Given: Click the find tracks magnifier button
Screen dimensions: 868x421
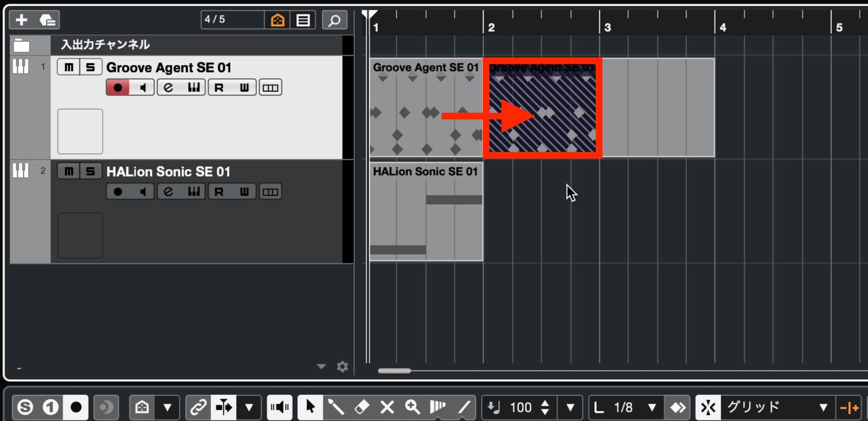Looking at the screenshot, I should [x=334, y=20].
